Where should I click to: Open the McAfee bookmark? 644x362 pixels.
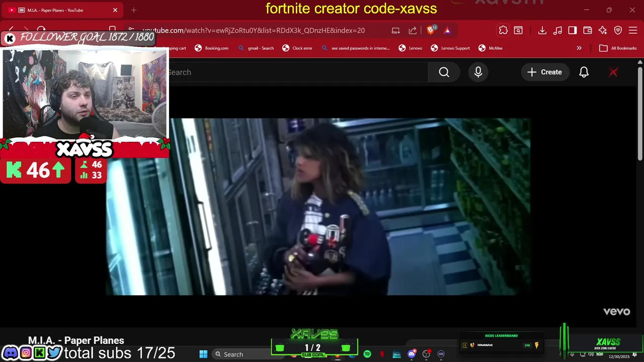coord(490,48)
